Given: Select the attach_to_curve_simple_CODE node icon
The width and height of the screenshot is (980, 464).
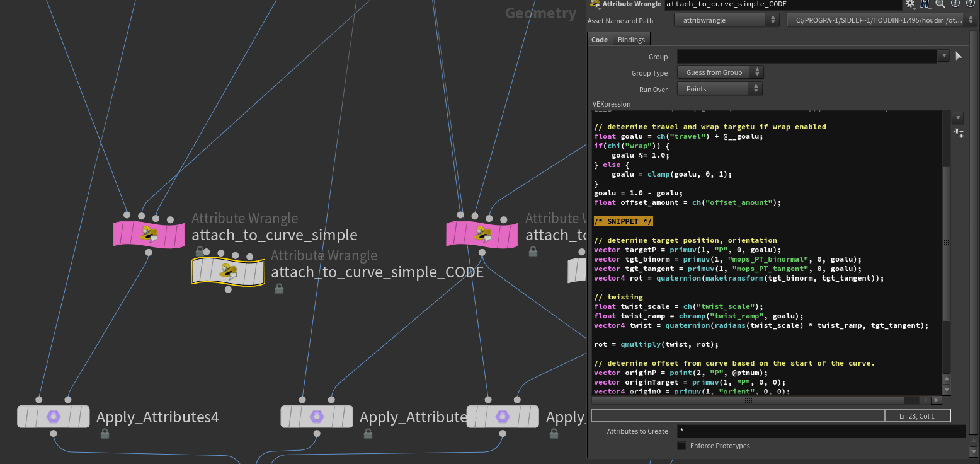Looking at the screenshot, I should [x=228, y=272].
